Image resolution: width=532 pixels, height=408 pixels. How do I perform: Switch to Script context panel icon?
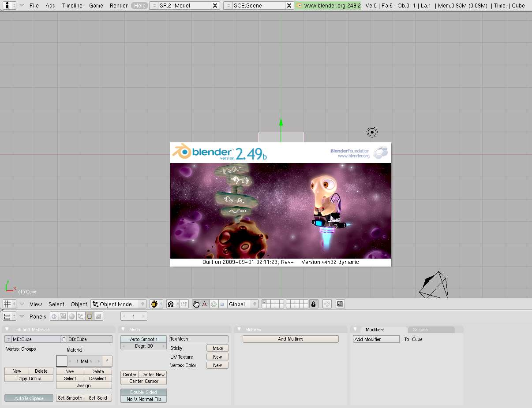point(63,316)
